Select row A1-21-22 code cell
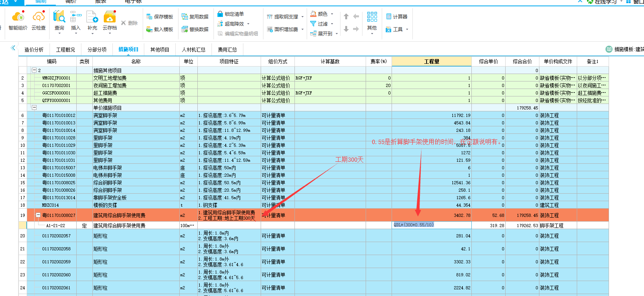This screenshot has height=296, width=644. (52, 226)
